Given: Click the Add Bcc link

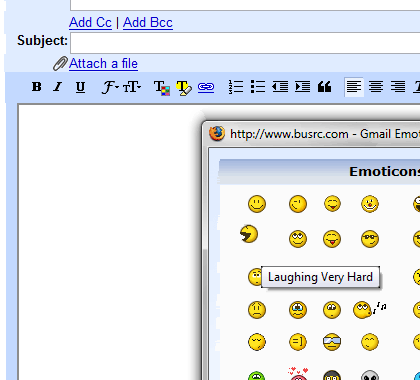Looking at the screenshot, I should click(x=148, y=23).
